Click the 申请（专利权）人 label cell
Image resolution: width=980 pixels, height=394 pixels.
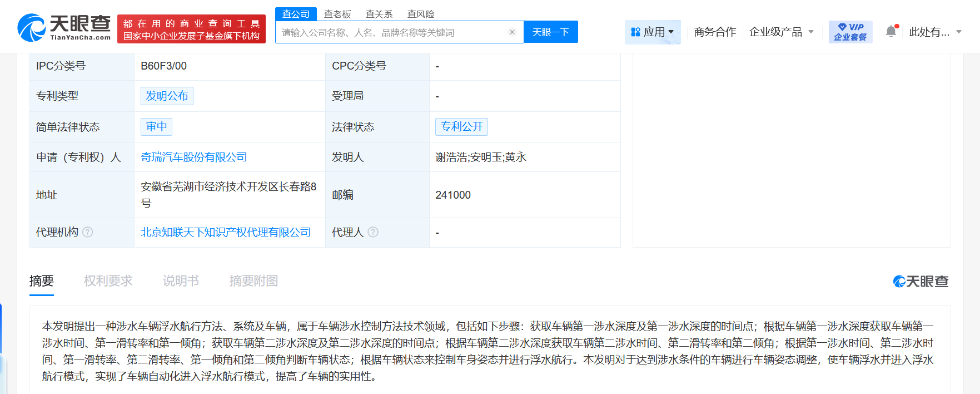coord(82,157)
